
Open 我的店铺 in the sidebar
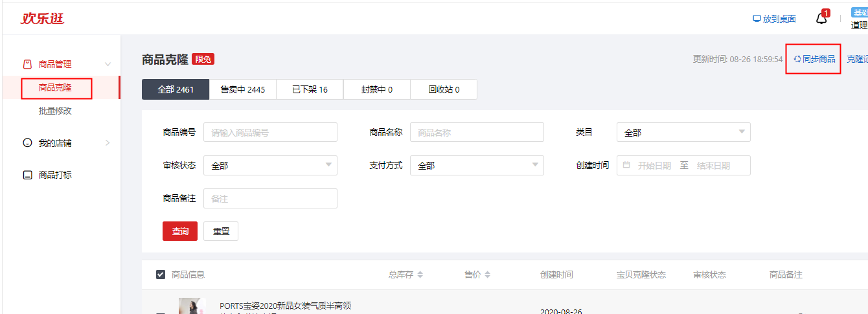55,143
